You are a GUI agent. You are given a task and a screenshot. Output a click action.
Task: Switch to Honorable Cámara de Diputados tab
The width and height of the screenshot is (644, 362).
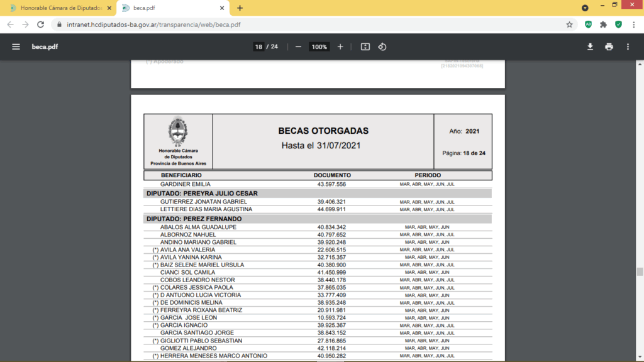pyautogui.click(x=61, y=8)
